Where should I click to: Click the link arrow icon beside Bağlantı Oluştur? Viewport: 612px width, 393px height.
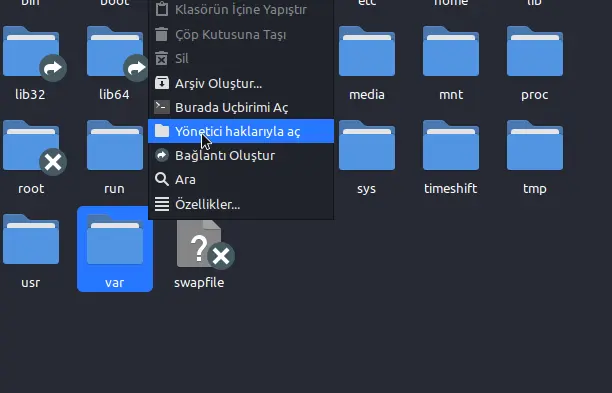[x=162, y=155]
